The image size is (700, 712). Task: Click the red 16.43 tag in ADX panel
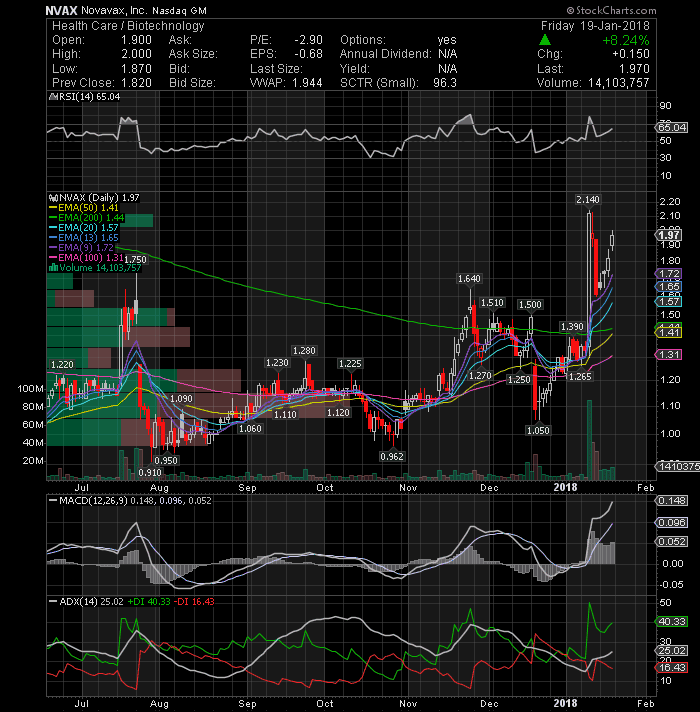click(672, 667)
